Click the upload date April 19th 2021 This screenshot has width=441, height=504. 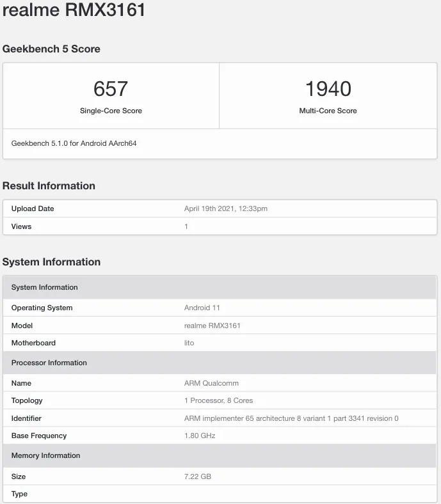click(x=225, y=209)
